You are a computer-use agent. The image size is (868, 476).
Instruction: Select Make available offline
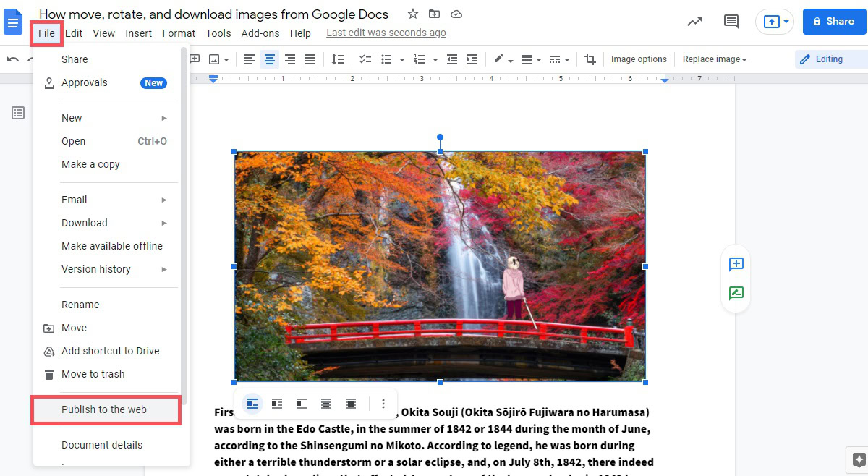(x=107, y=246)
